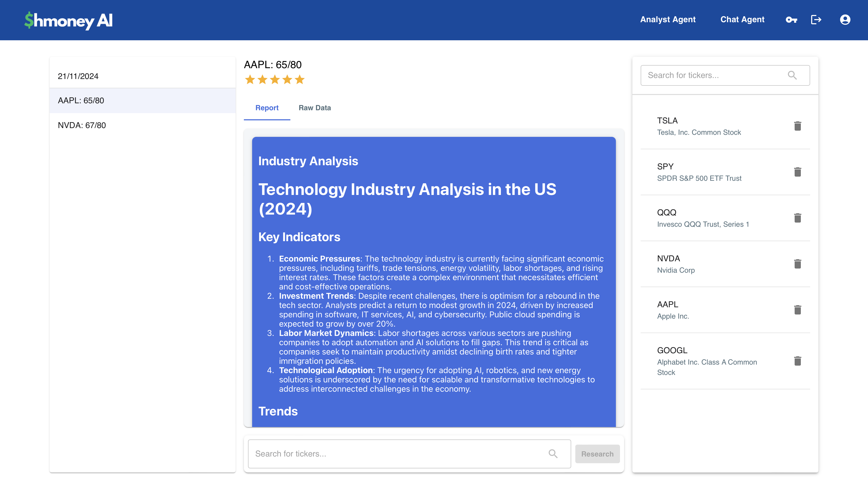Open Chat Agent page
868x488 pixels.
click(x=742, y=20)
